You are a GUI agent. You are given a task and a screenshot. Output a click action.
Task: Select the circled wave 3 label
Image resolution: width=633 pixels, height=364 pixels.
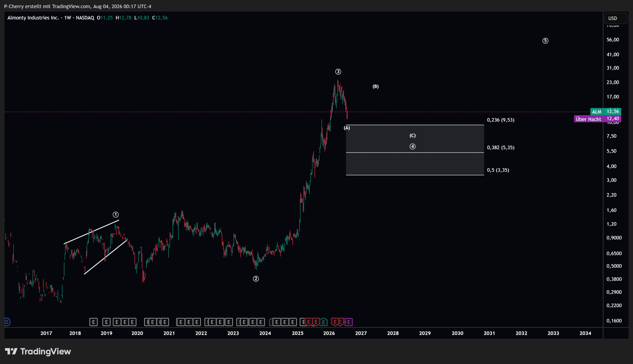click(x=338, y=72)
